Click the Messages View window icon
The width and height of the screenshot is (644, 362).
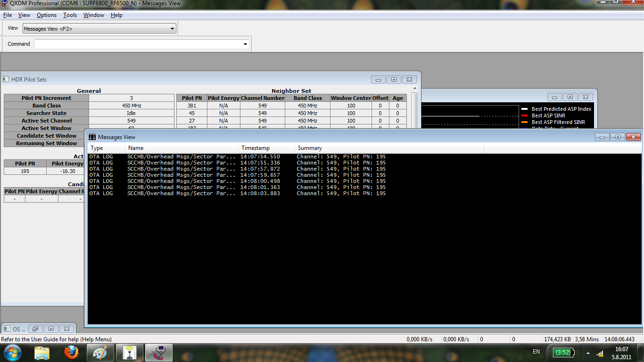pos(92,137)
